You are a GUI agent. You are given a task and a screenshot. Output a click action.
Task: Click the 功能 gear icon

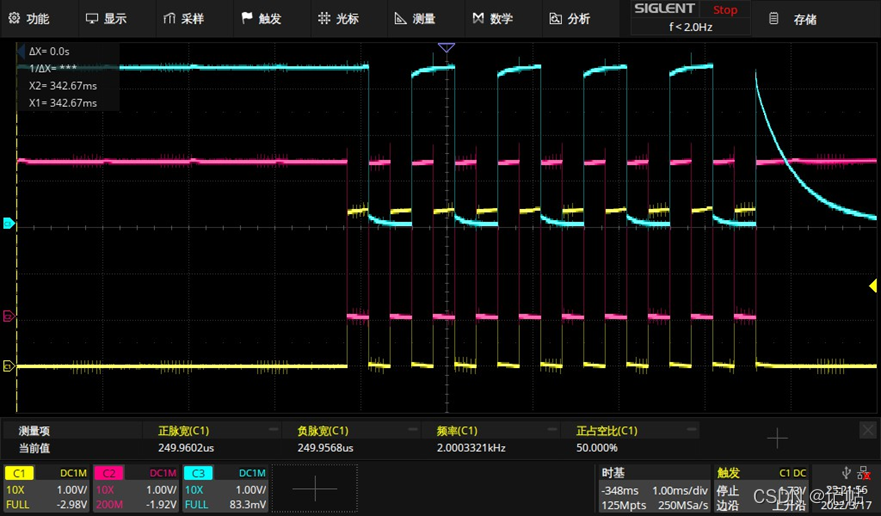click(14, 18)
